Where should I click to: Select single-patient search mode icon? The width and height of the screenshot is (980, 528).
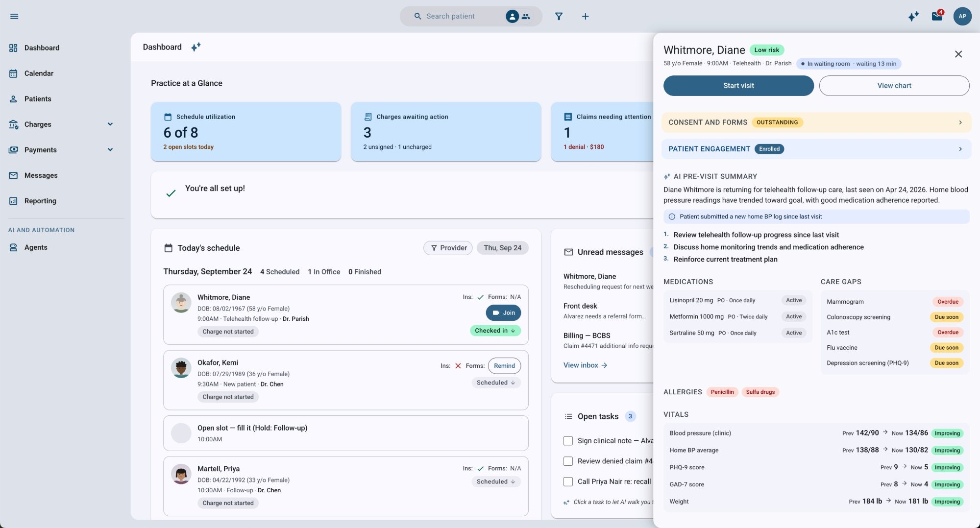point(512,16)
